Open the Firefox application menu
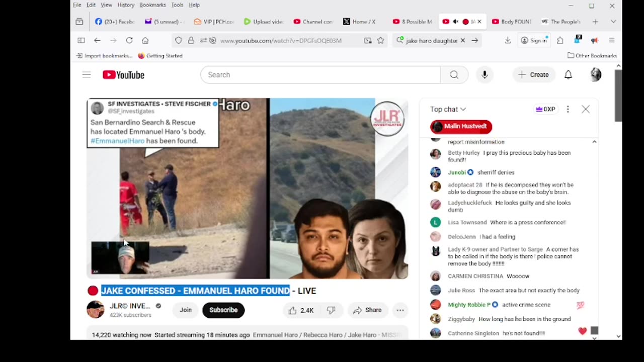Image resolution: width=644 pixels, height=362 pixels. [612, 40]
